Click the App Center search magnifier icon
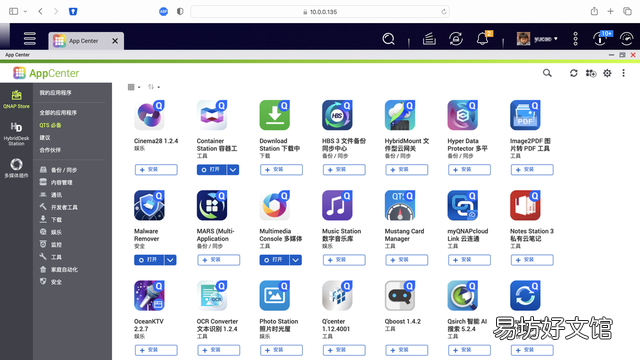Screen dimensions: 640x360 click(547, 73)
